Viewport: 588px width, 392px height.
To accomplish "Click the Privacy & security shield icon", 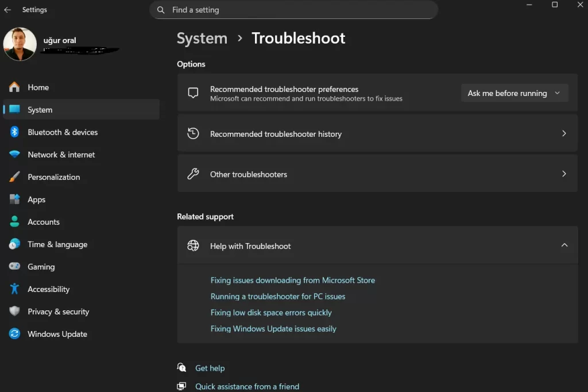I will [x=13, y=312].
